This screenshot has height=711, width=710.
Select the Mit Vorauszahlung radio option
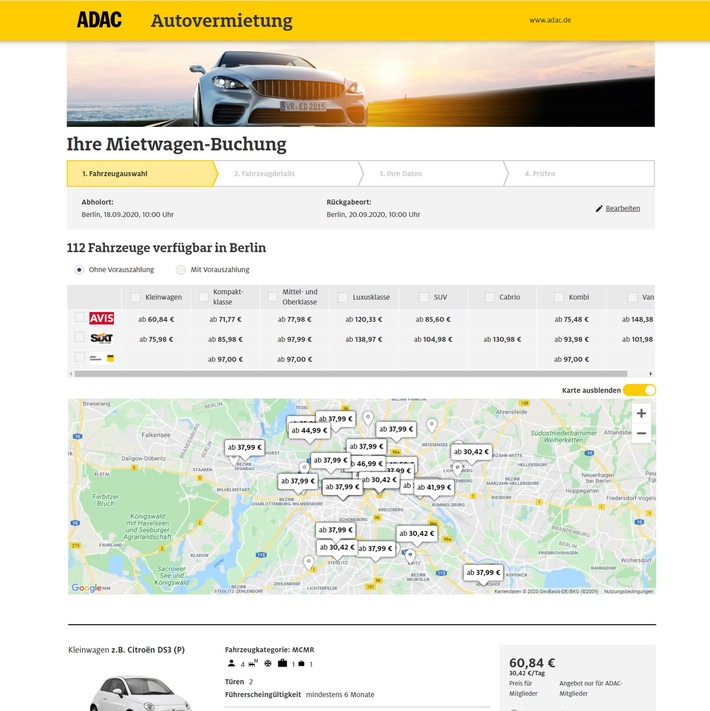pyautogui.click(x=181, y=269)
